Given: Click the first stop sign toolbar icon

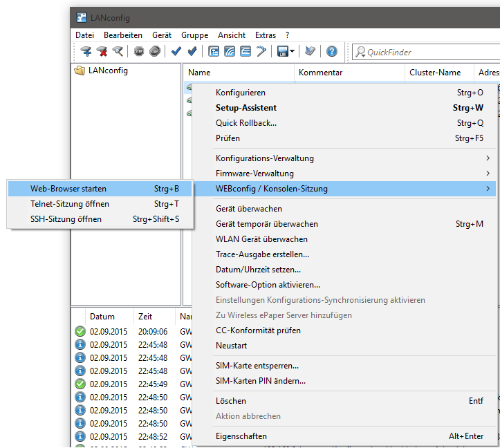Looking at the screenshot, I should coord(139,52).
